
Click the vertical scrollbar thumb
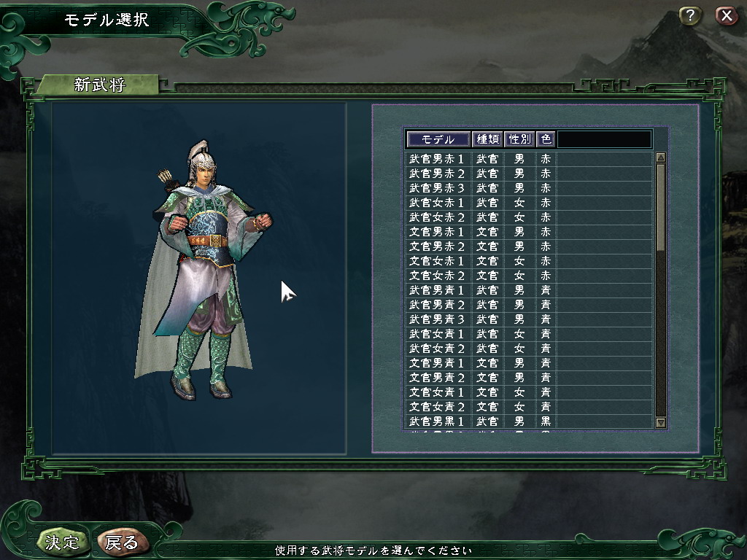pyautogui.click(x=660, y=207)
